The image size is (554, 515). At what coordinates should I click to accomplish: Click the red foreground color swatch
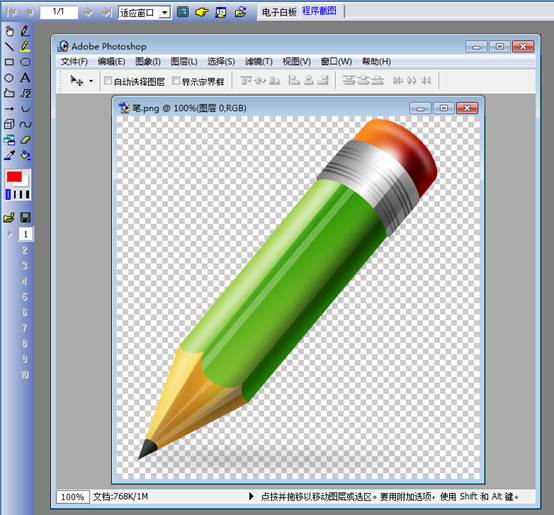pos(14,177)
